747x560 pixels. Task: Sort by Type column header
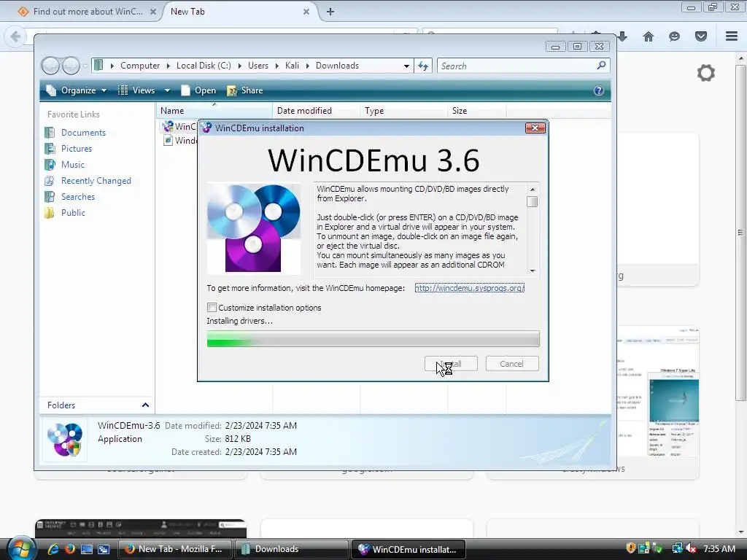[x=404, y=111]
